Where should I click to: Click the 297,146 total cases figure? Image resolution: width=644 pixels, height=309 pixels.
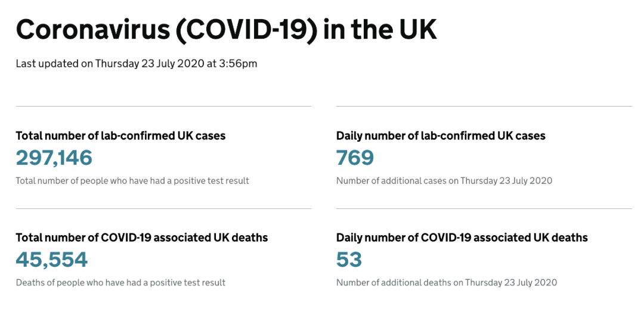(54, 158)
